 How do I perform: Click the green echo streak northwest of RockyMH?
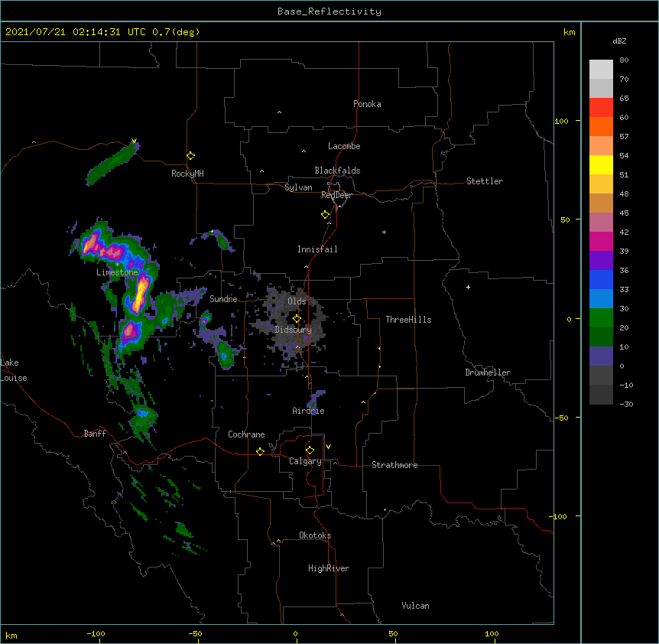click(112, 164)
